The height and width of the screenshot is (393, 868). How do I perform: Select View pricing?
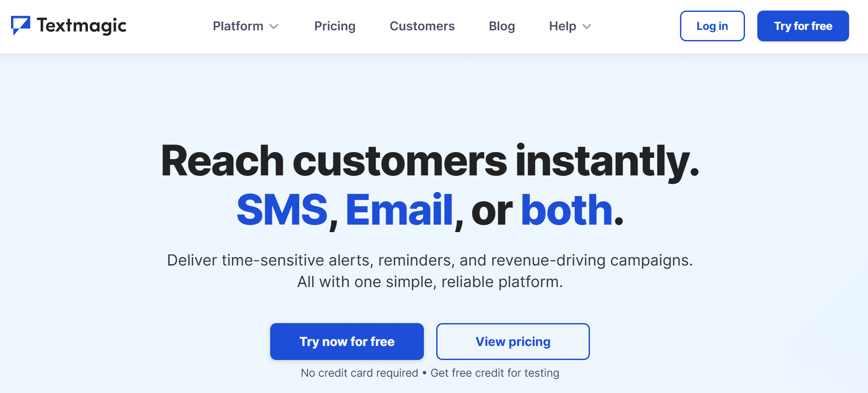tap(512, 342)
